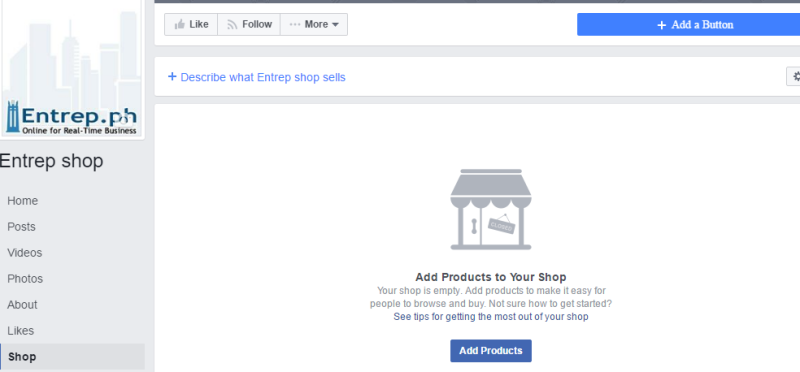This screenshot has height=372, width=800.
Task: Open the Home tab in sidebar
Action: tap(22, 201)
